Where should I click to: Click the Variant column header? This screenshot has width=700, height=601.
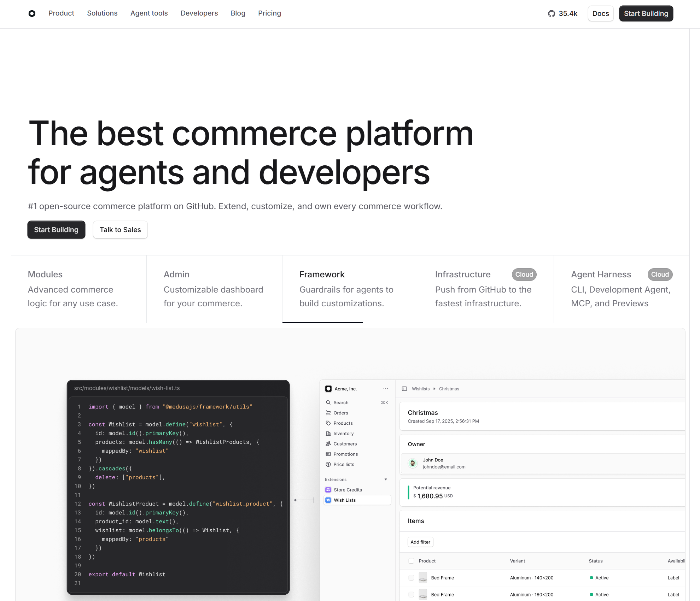tap(518, 561)
